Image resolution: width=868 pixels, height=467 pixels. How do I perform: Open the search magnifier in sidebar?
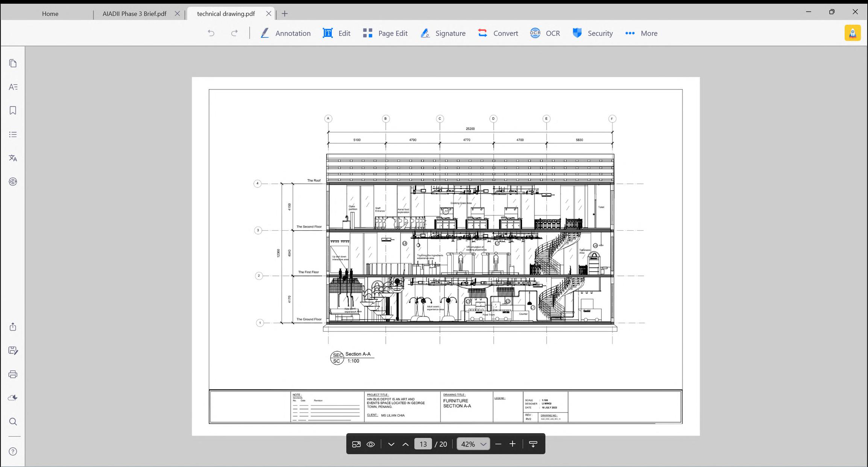(13, 422)
